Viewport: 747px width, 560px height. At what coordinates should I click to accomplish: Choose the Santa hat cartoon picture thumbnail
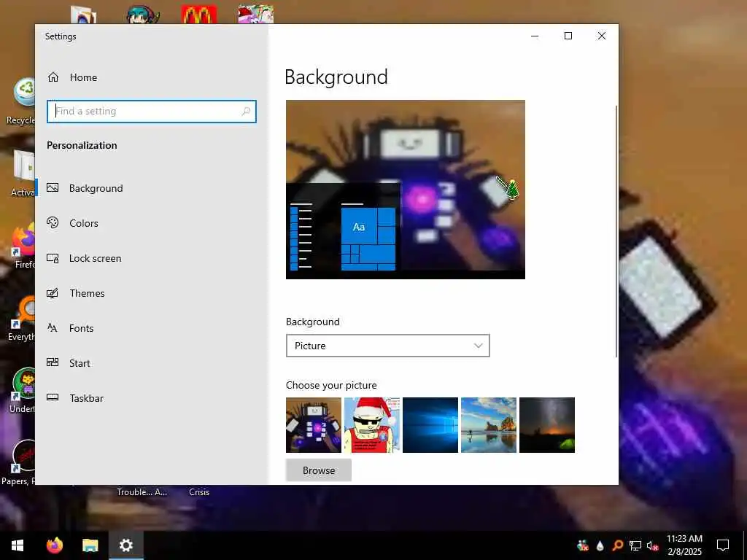[372, 425]
